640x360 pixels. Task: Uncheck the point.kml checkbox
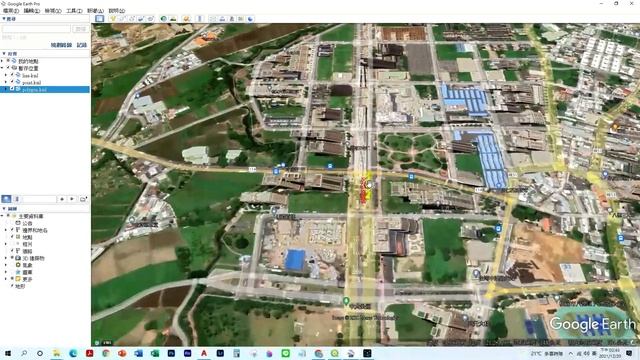tap(12, 82)
